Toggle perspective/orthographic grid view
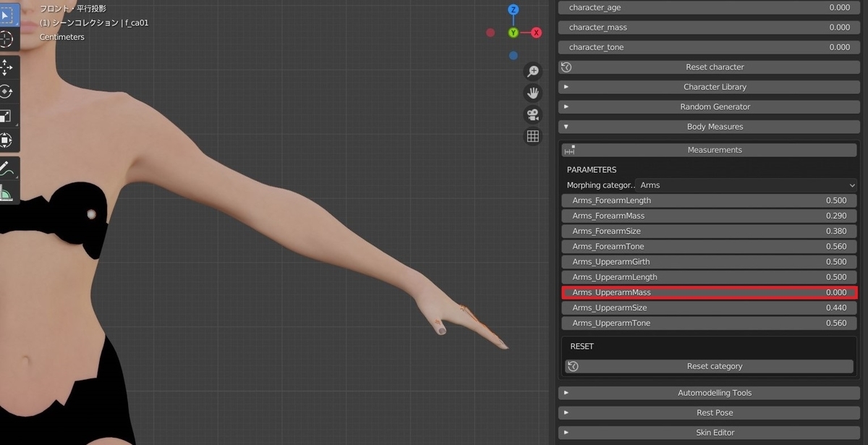 [533, 136]
